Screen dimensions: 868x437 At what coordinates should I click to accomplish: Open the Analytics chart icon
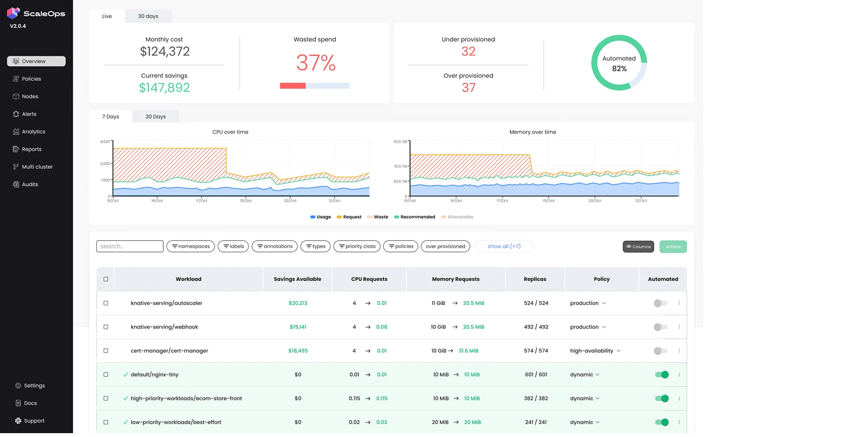tap(16, 132)
